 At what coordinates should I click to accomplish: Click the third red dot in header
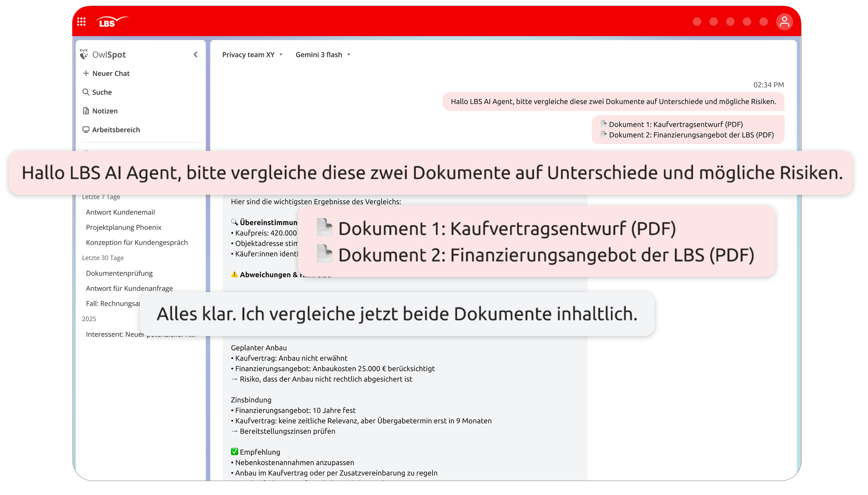point(730,22)
